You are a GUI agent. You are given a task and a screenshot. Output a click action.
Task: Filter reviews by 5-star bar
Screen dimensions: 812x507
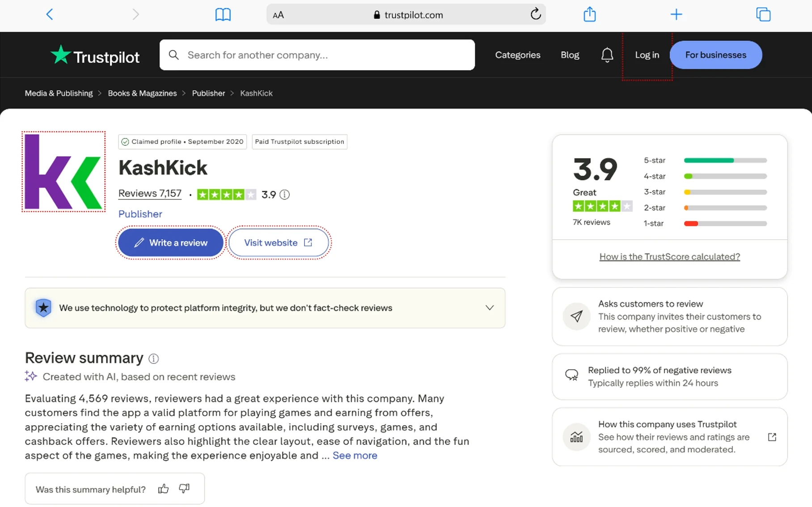click(x=725, y=160)
